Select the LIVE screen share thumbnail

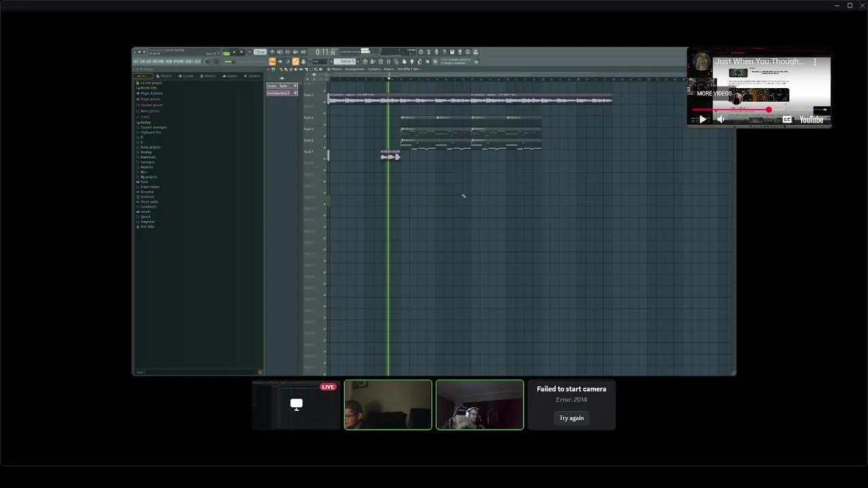[296, 405]
